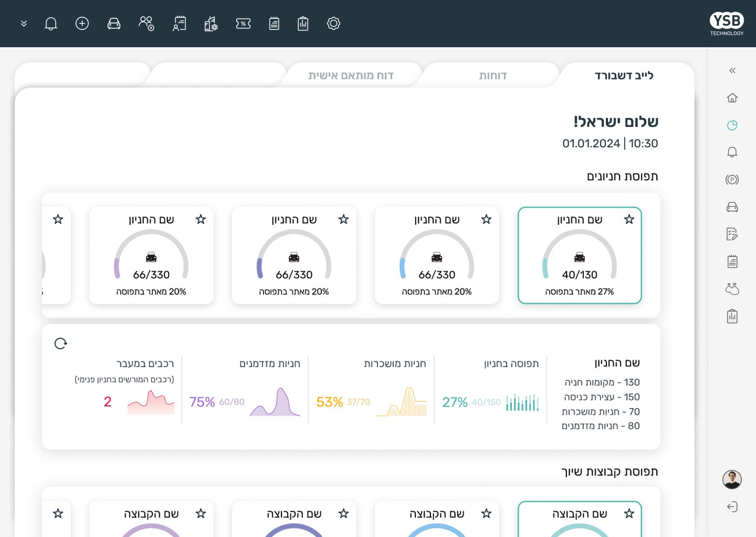756x537 pixels.
Task: Switch to the דוחות tab
Action: [x=493, y=76]
